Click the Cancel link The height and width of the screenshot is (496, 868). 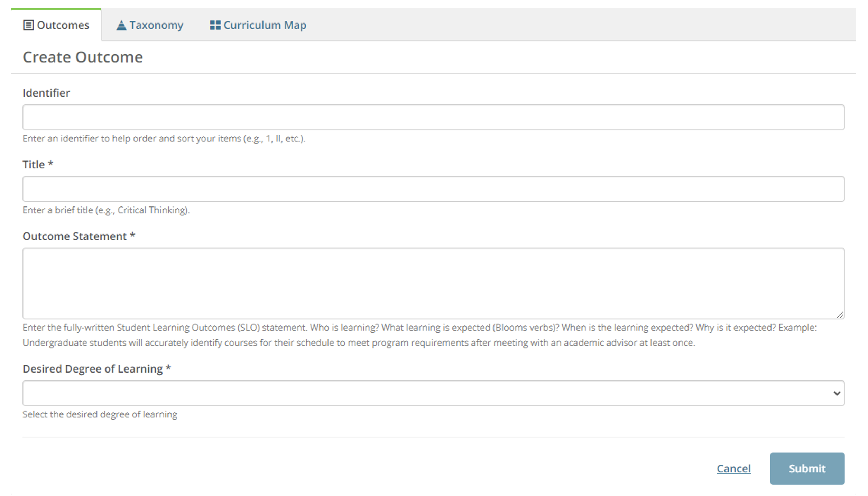point(733,468)
